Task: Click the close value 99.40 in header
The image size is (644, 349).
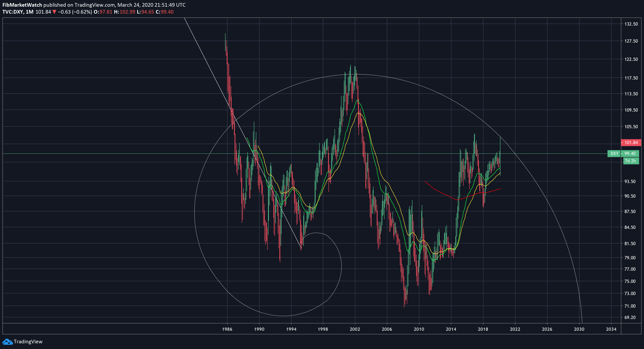Action: coord(167,12)
